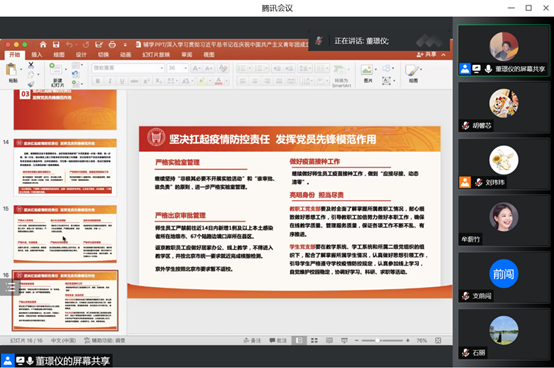Toggle Underline formatting button
Viewport: 554px width, 368px height.
[x=122, y=81]
